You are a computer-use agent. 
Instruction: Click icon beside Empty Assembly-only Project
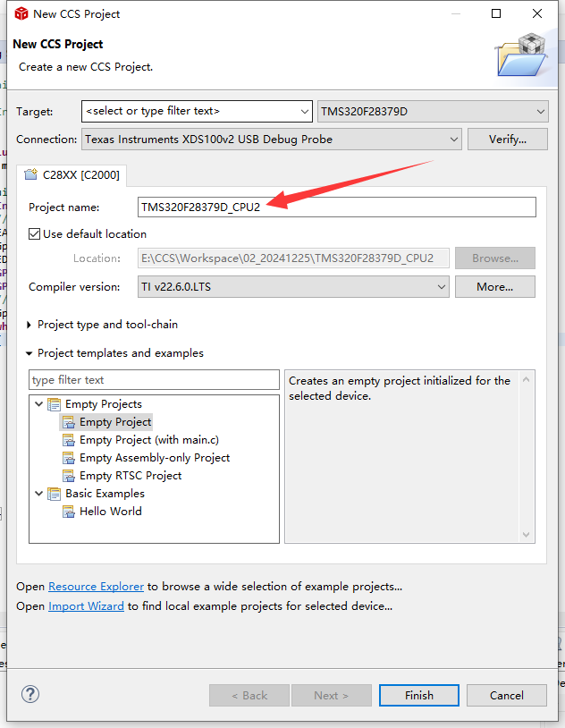[69, 458]
